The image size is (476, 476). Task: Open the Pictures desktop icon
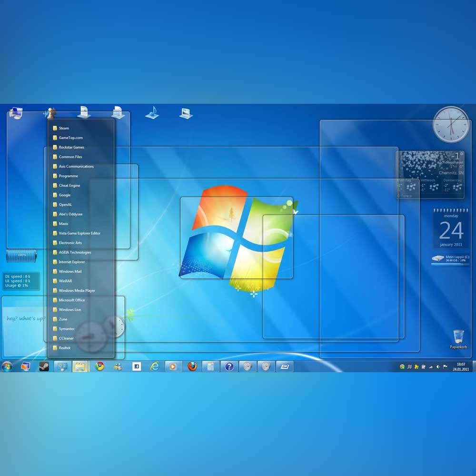pyautogui.click(x=186, y=113)
